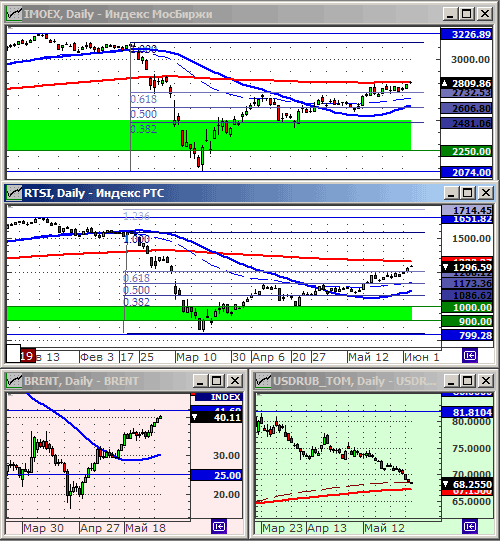The height and width of the screenshot is (541, 500).
Task: Maximize the USDRUB_TOM chart window
Action: (467, 381)
